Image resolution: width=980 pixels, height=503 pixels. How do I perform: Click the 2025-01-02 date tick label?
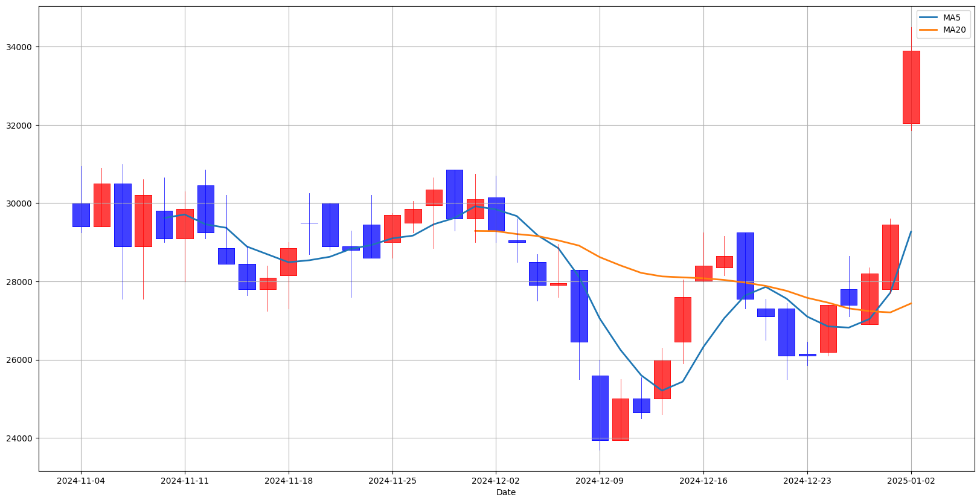point(911,481)
